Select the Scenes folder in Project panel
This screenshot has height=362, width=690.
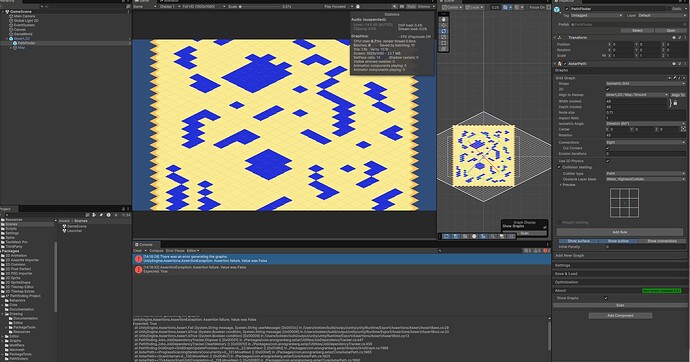tap(11, 224)
